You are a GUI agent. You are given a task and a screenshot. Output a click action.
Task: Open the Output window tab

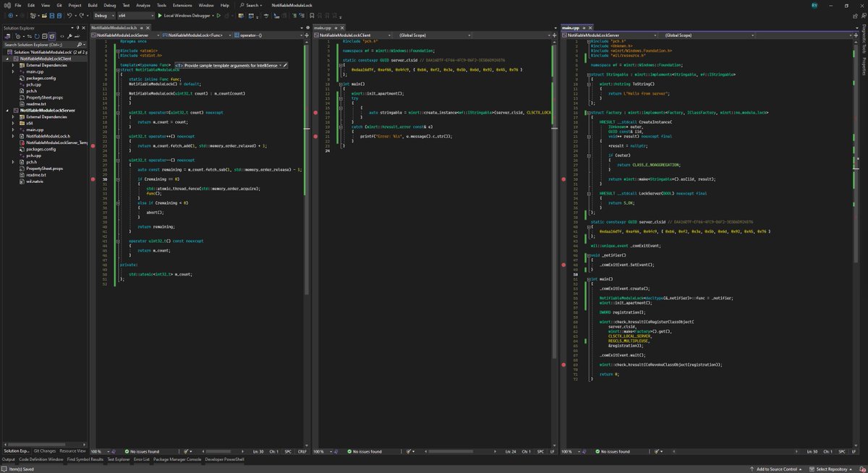(x=9, y=459)
